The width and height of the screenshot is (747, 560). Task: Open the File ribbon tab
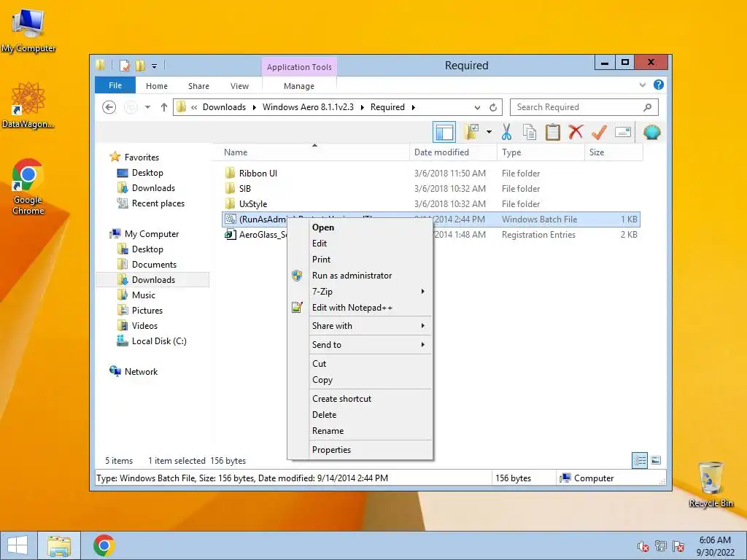[115, 85]
